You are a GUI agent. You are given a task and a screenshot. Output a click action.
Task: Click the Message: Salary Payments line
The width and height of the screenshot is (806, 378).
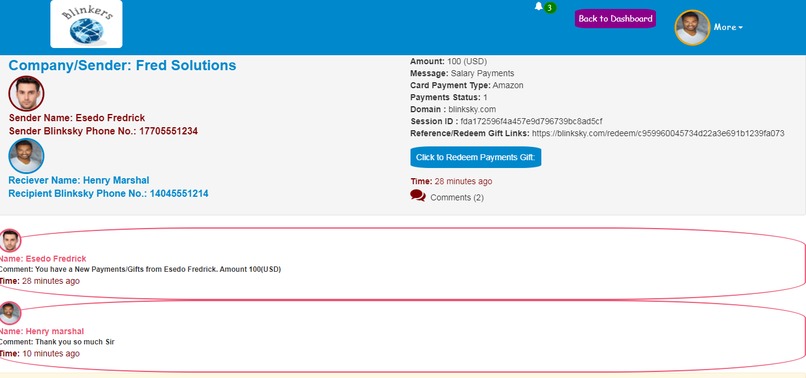tap(462, 74)
